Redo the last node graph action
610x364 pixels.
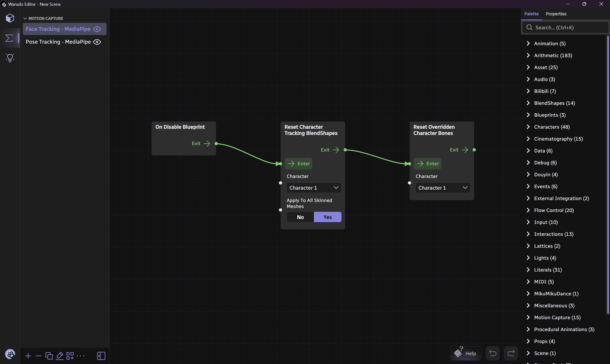click(511, 353)
